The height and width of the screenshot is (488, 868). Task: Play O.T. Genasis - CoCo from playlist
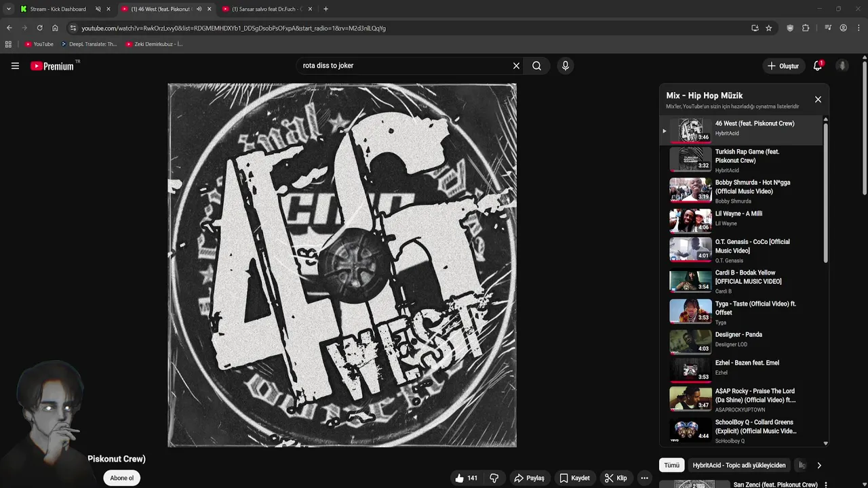(742, 251)
